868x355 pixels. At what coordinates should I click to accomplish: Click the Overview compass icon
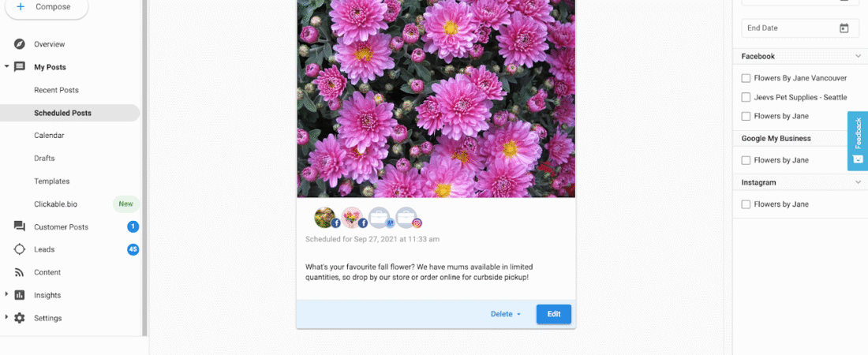click(x=20, y=44)
